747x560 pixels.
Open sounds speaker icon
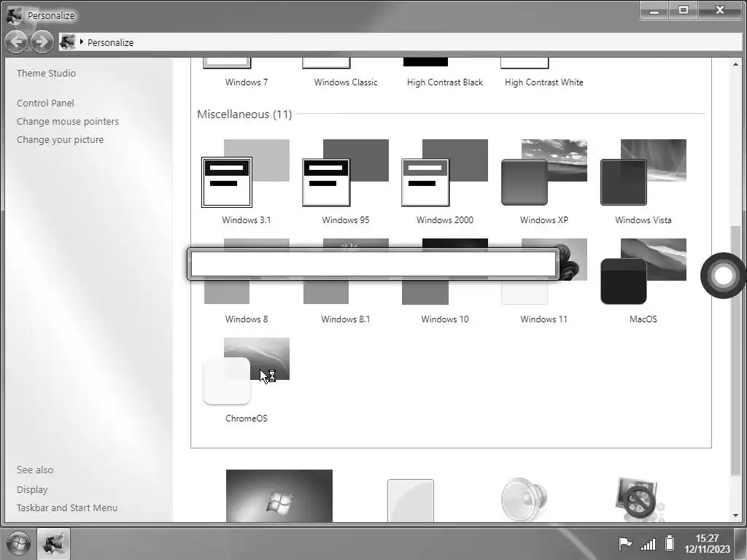(x=524, y=500)
